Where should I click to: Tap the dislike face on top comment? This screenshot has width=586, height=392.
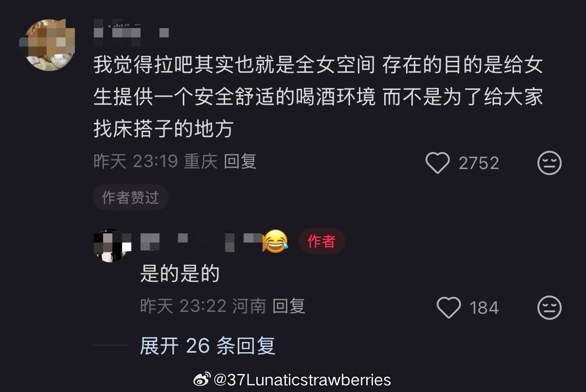tap(550, 163)
